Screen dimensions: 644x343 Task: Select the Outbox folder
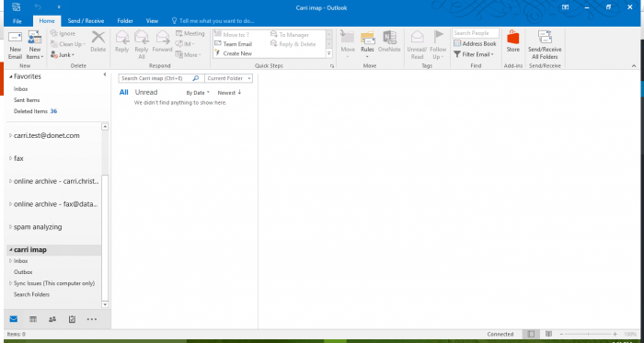pos(23,272)
